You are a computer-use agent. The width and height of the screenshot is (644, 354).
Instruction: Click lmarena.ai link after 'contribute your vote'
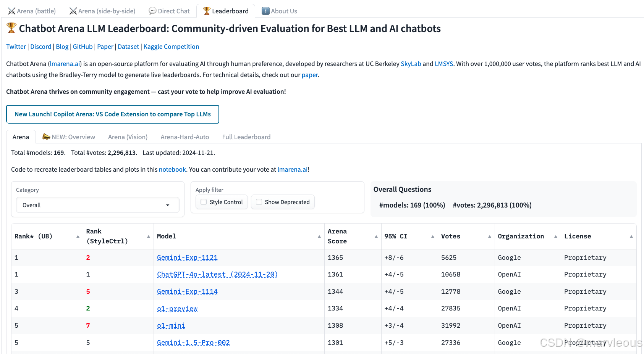(293, 169)
